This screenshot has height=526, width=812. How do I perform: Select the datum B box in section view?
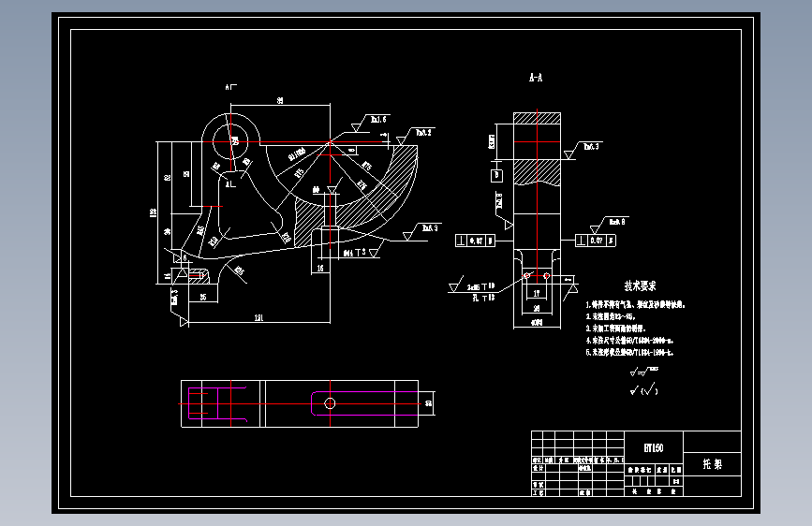pyautogui.click(x=496, y=175)
